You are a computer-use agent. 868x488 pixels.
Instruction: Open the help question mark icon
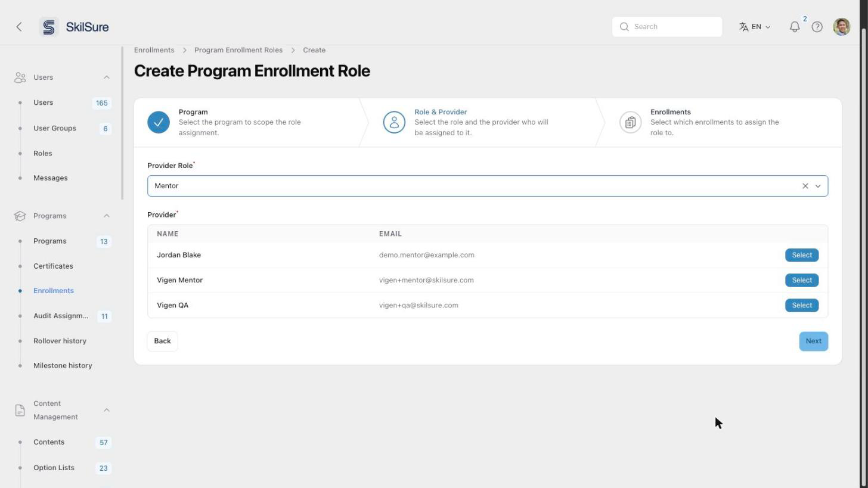[x=817, y=27]
